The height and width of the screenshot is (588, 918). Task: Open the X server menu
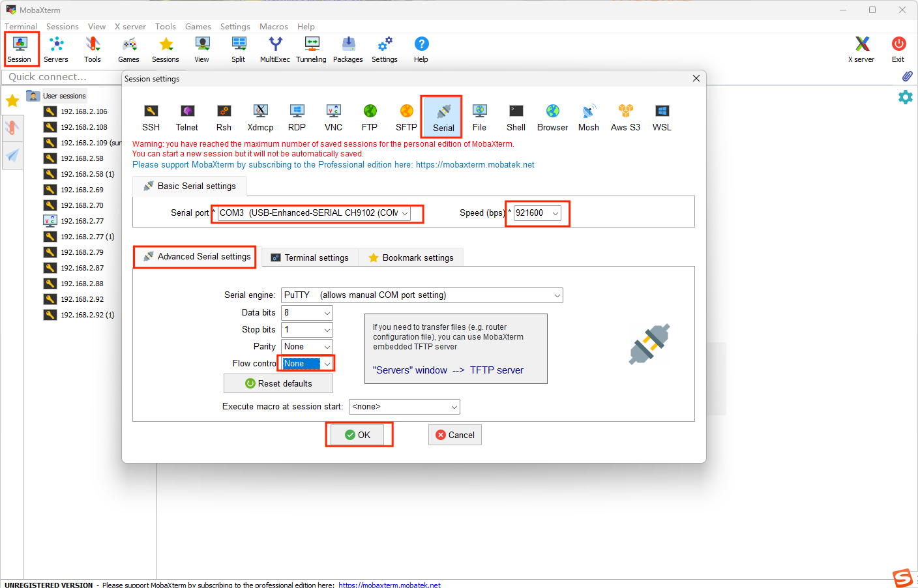coord(130,27)
